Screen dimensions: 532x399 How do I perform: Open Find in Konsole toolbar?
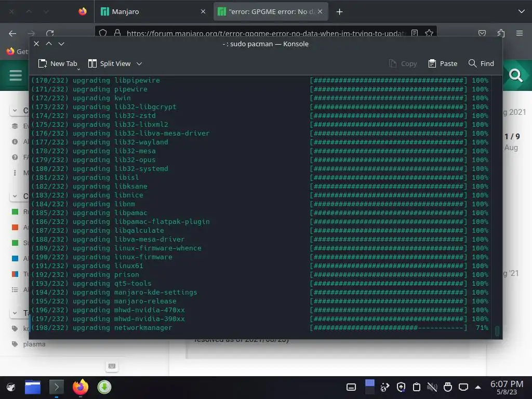(481, 63)
